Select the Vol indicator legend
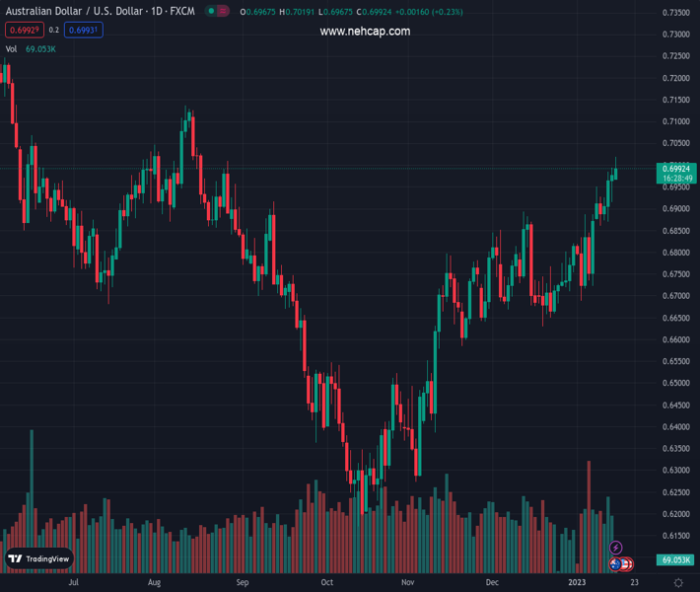 [x=12, y=48]
